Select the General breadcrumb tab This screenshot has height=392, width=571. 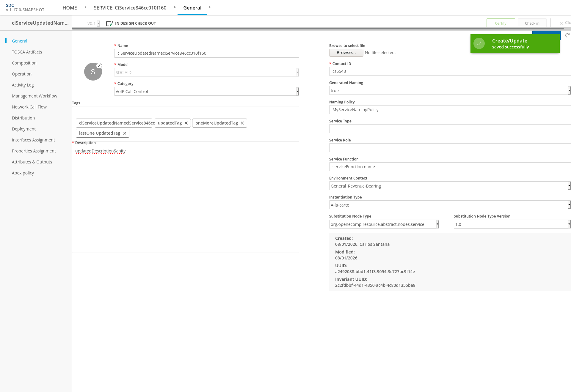[192, 8]
